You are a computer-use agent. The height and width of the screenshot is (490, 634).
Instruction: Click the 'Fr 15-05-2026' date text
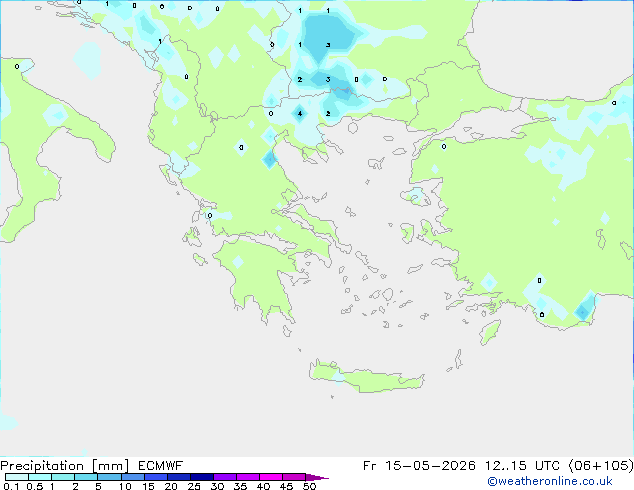point(419,466)
